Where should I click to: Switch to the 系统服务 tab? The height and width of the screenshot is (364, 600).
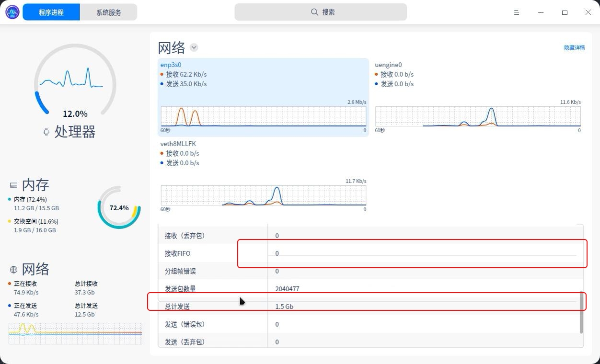tap(109, 12)
